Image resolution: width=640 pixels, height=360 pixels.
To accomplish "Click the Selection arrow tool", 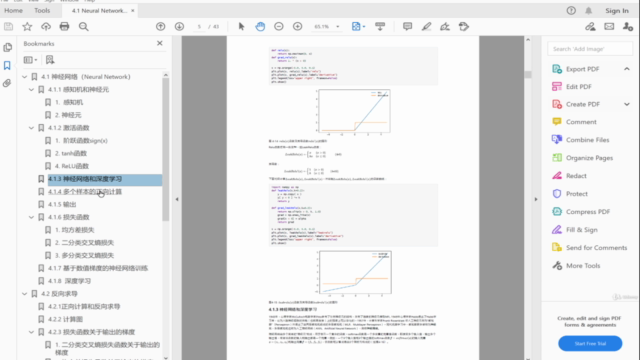I will click(241, 27).
